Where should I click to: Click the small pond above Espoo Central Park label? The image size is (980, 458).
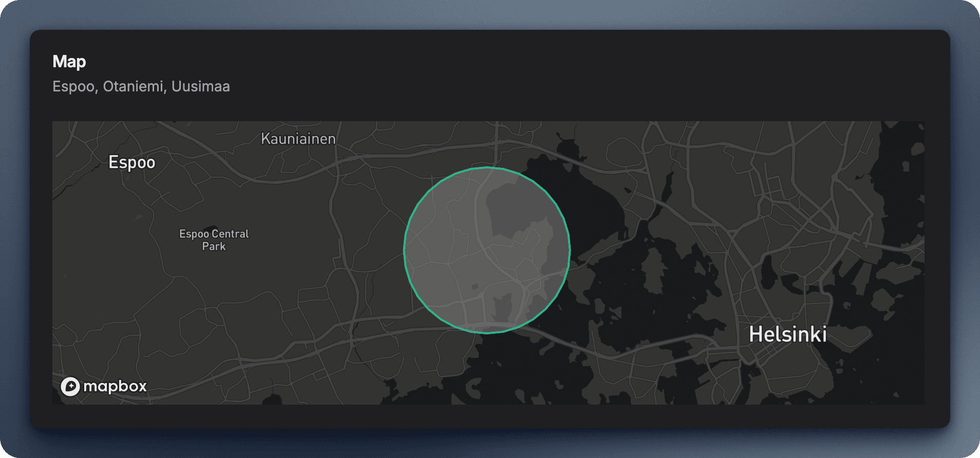[x=210, y=228]
